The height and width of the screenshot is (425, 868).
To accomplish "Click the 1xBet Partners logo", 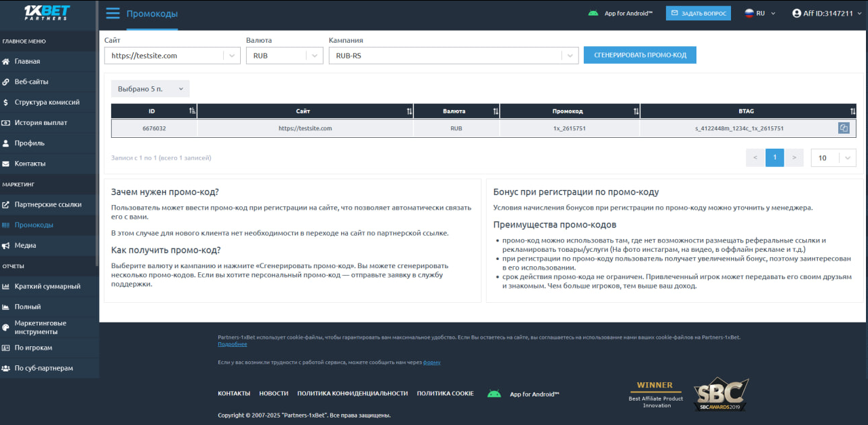I will pyautogui.click(x=46, y=14).
